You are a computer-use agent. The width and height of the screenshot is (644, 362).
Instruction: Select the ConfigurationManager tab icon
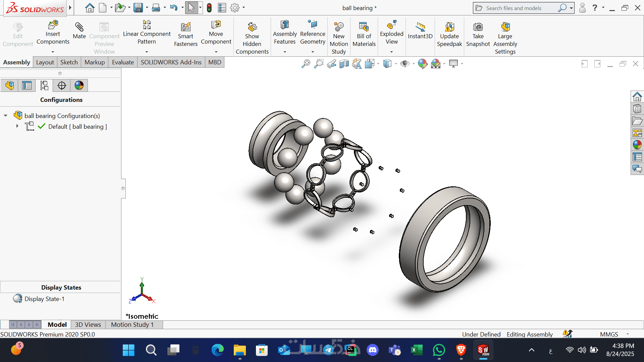(44, 85)
